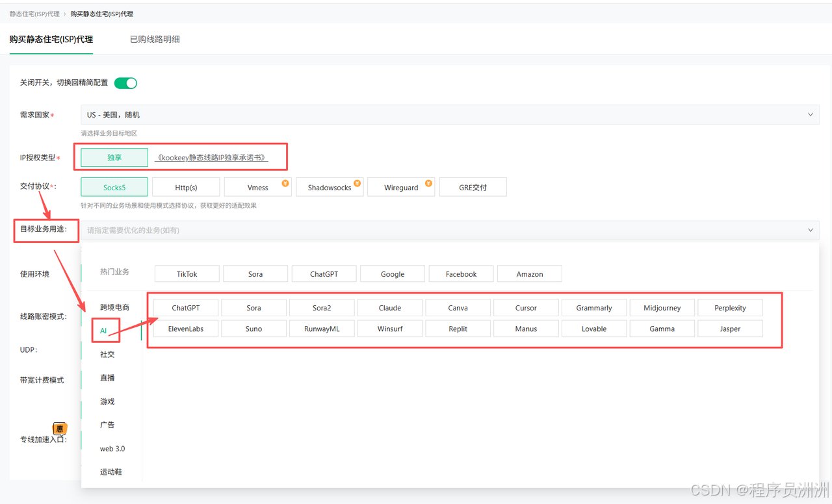Image resolution: width=832 pixels, height=504 pixels.
Task: Click the 请指定需要优化的业务 input field
Action: point(450,230)
